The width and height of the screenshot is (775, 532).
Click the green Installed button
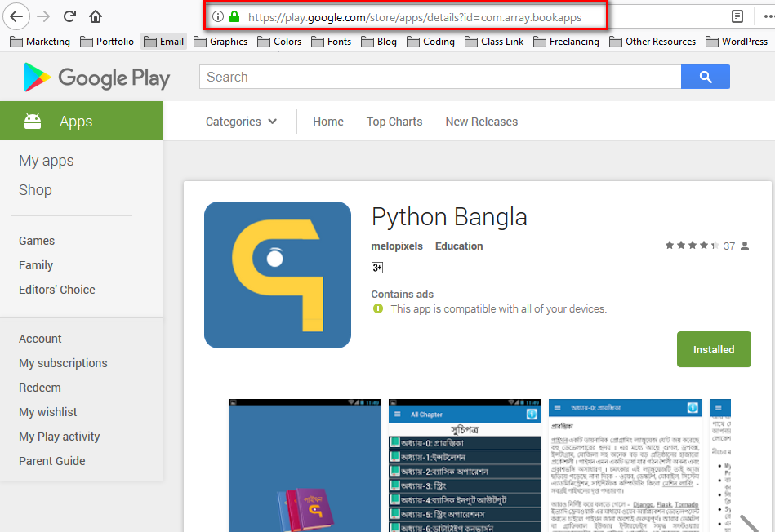coord(714,349)
